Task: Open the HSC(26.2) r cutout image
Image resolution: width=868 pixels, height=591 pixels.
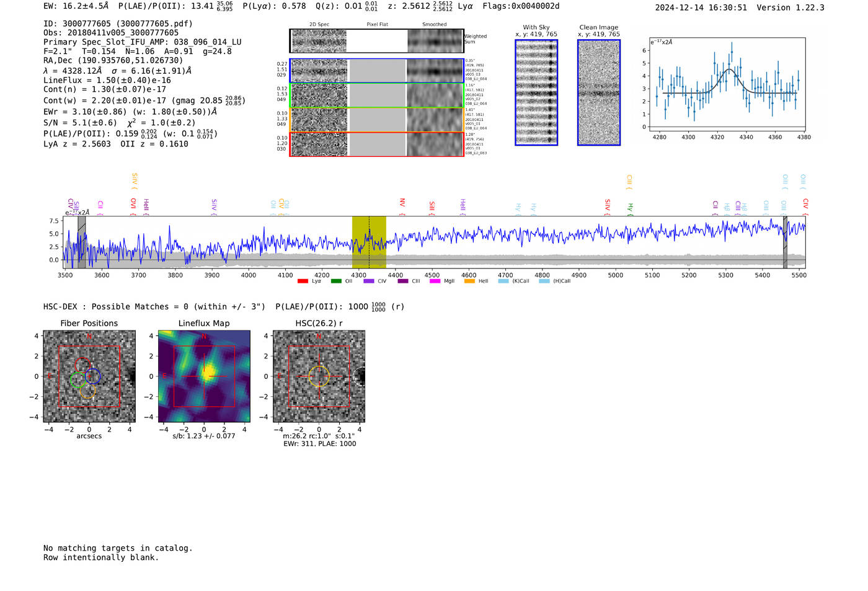Action: pyautogui.click(x=319, y=376)
